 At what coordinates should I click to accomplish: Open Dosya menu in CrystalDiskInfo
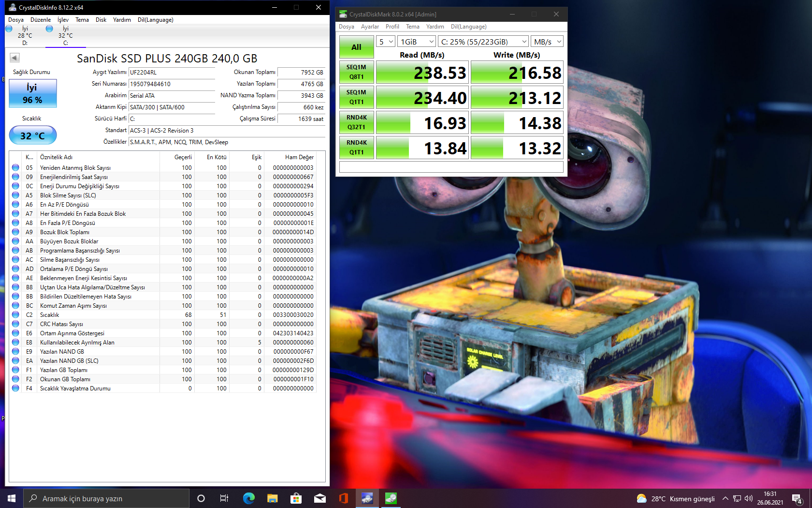(16, 20)
